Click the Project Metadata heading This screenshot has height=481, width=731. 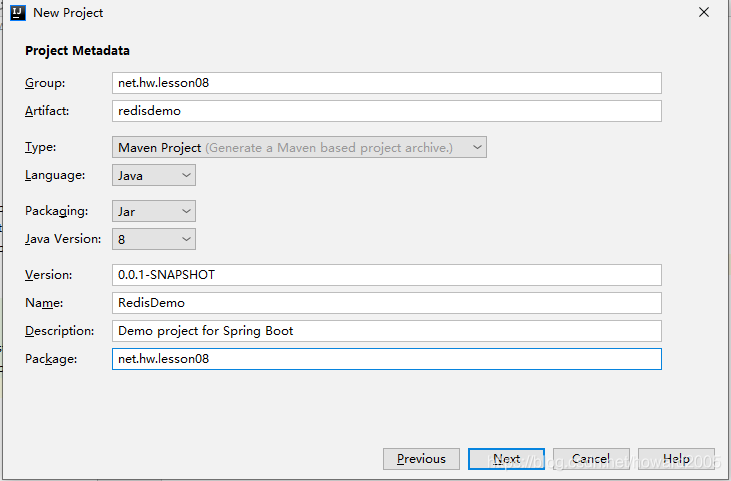click(x=77, y=50)
